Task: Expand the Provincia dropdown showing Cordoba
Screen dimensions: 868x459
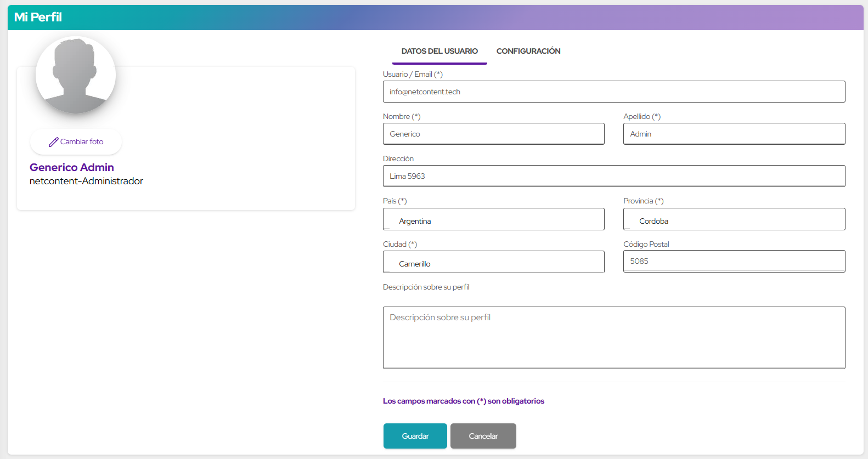Action: tap(734, 219)
